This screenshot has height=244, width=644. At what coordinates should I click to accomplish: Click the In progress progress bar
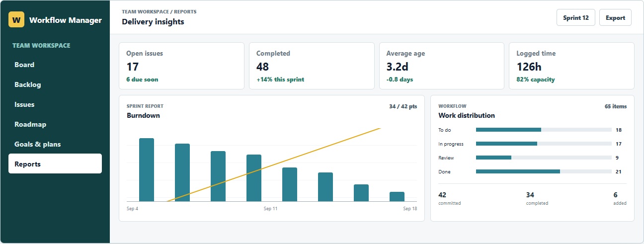point(544,144)
